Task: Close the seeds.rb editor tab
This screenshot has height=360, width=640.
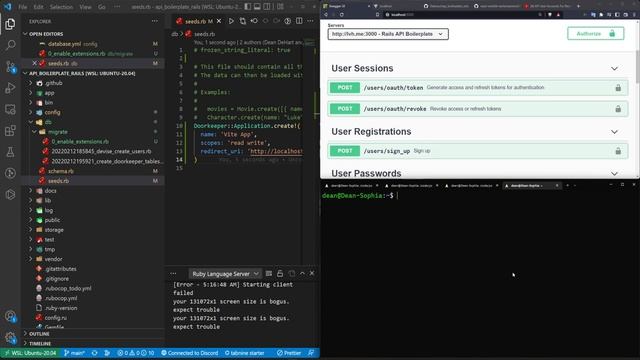Action: click(x=219, y=21)
